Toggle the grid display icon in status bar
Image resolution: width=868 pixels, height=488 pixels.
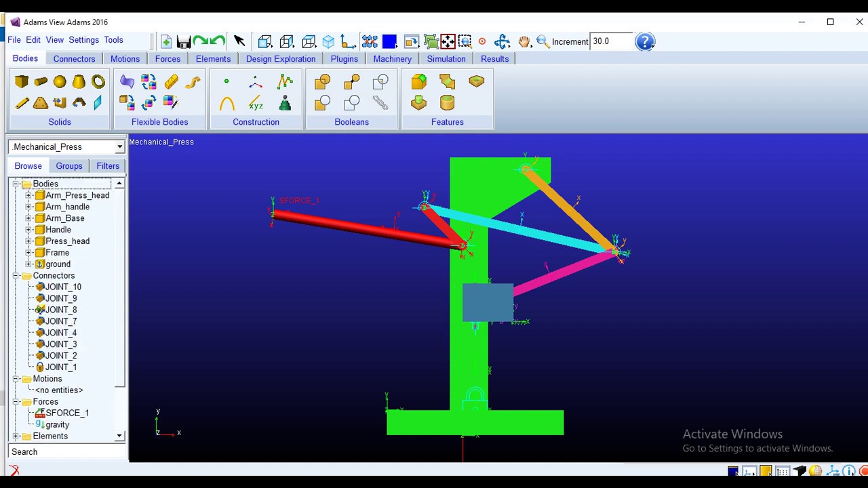point(782,471)
